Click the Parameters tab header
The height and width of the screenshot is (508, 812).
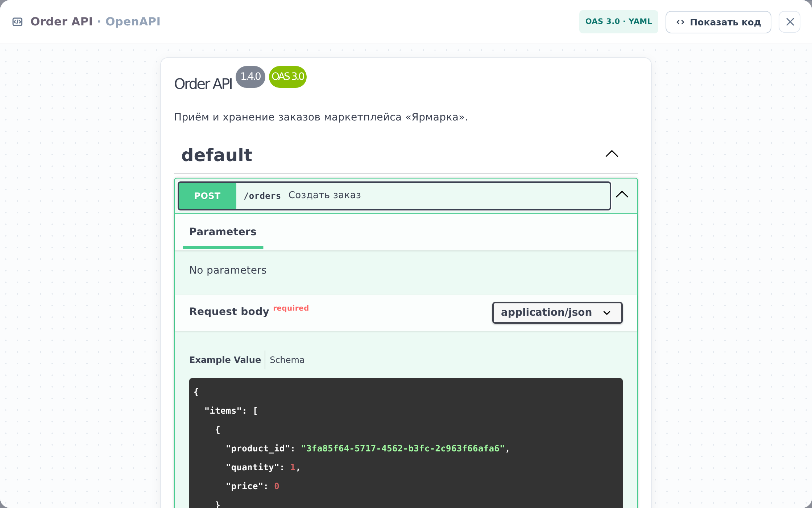pos(223,232)
